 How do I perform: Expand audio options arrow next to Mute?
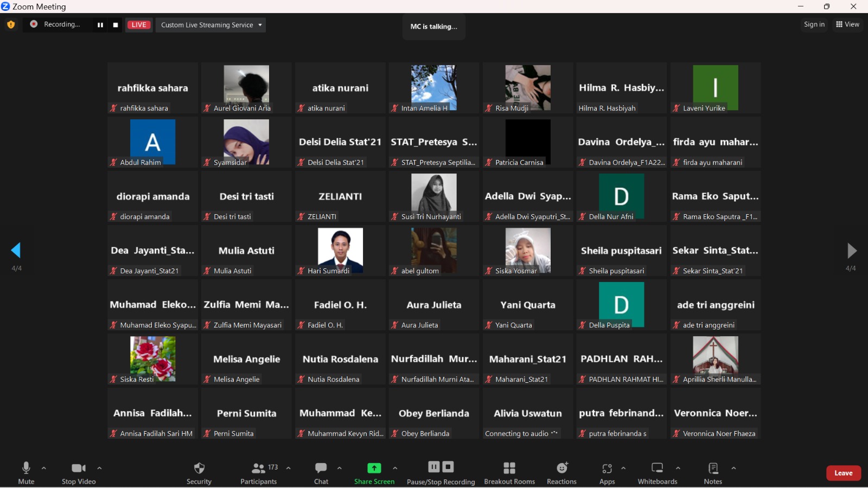coord(44,468)
